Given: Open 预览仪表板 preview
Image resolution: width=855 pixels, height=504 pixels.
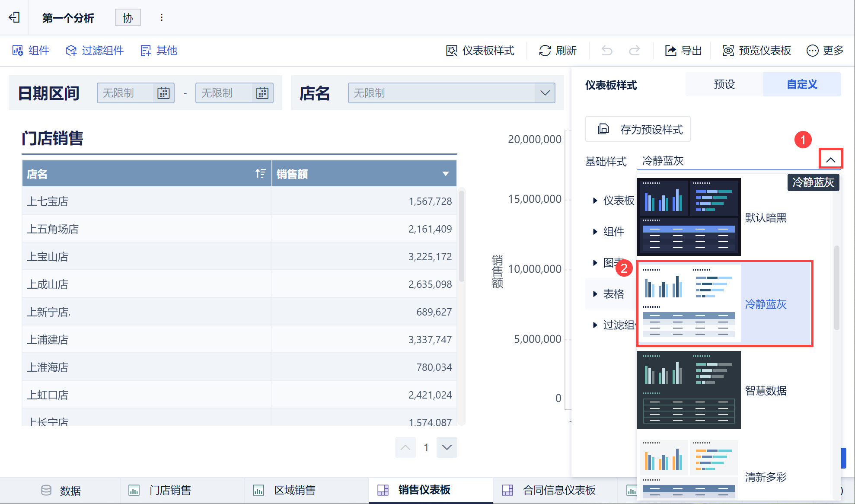Looking at the screenshot, I should (x=757, y=51).
